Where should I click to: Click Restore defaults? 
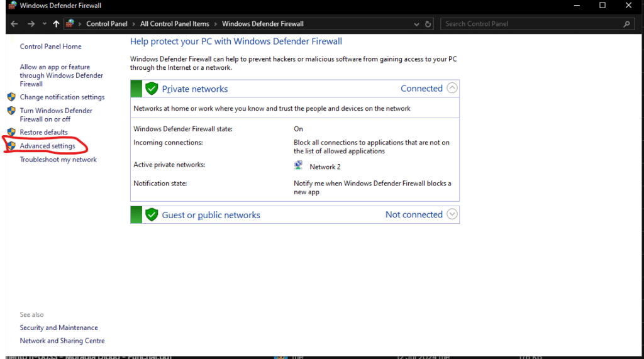tap(43, 132)
